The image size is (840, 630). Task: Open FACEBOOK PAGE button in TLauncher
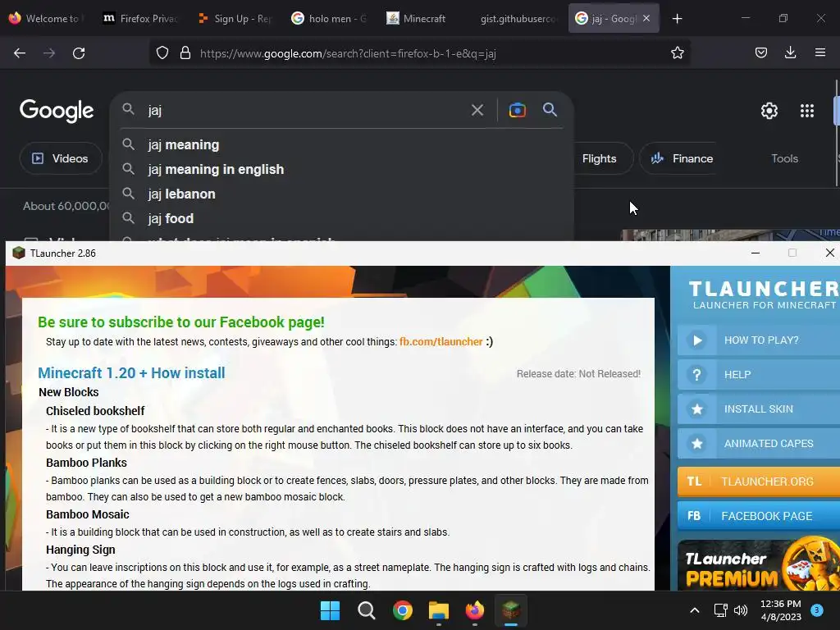759,516
